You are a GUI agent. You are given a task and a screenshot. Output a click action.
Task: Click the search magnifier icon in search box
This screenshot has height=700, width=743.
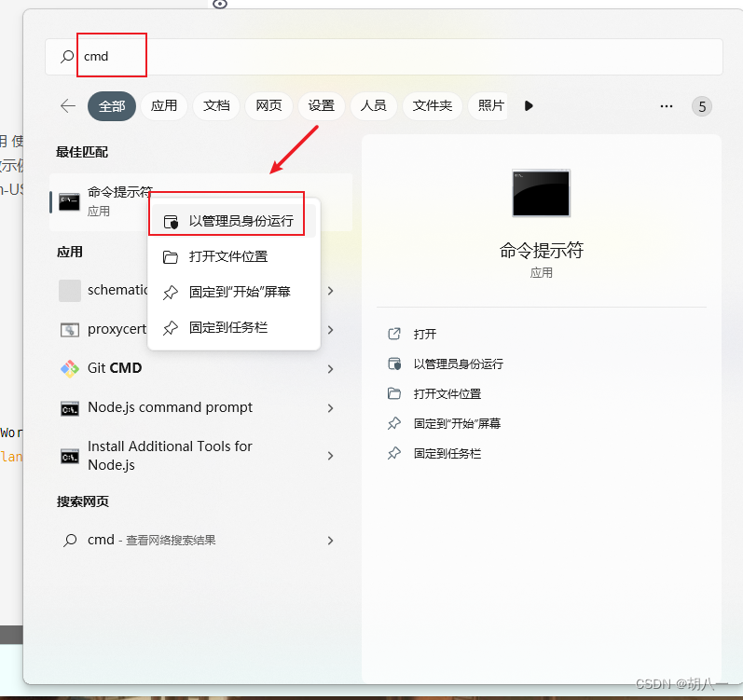[67, 56]
